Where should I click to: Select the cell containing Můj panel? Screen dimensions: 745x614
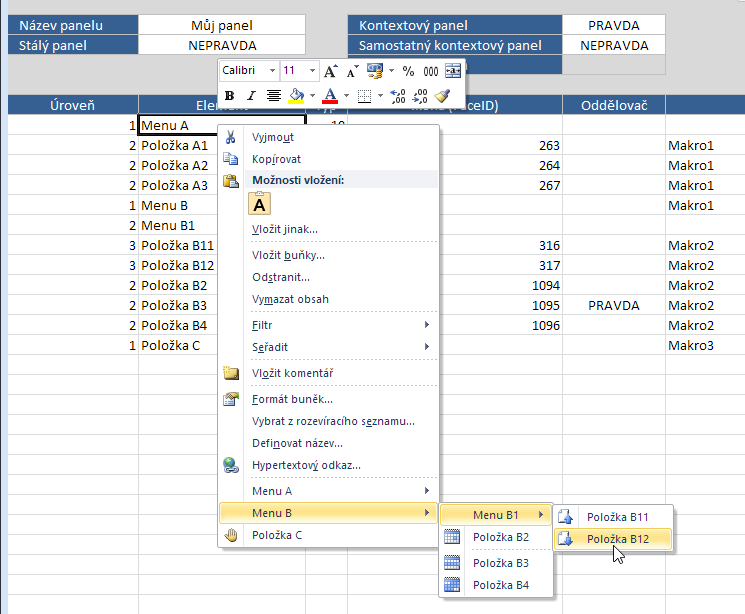(221, 25)
